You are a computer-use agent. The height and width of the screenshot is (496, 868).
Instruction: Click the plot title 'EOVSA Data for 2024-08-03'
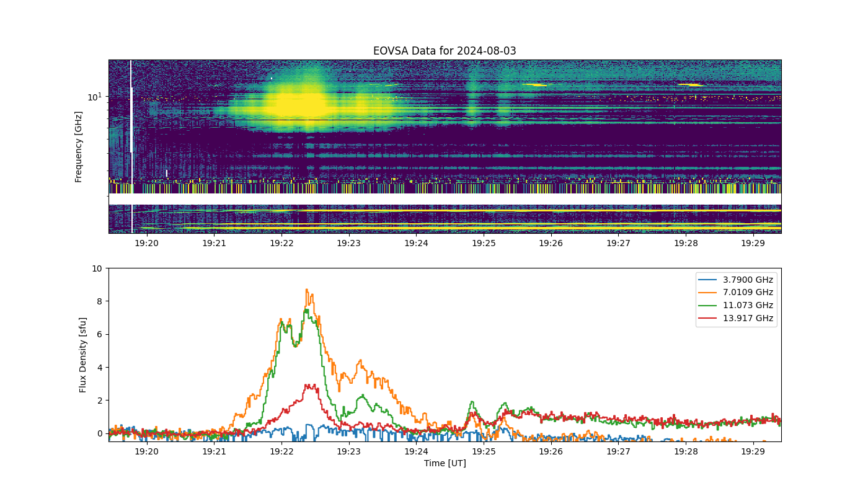tap(445, 51)
